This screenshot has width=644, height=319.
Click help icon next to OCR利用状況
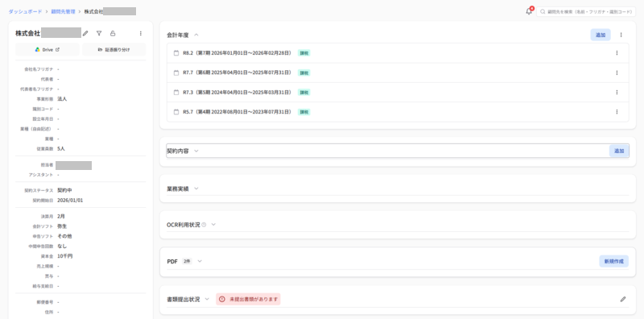click(x=204, y=225)
